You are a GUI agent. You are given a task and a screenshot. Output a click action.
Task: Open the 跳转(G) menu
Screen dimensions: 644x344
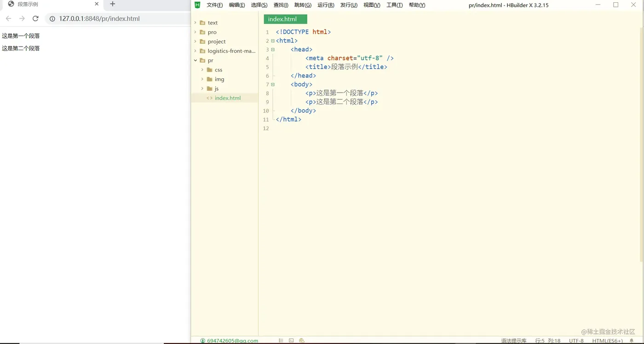[x=303, y=5]
